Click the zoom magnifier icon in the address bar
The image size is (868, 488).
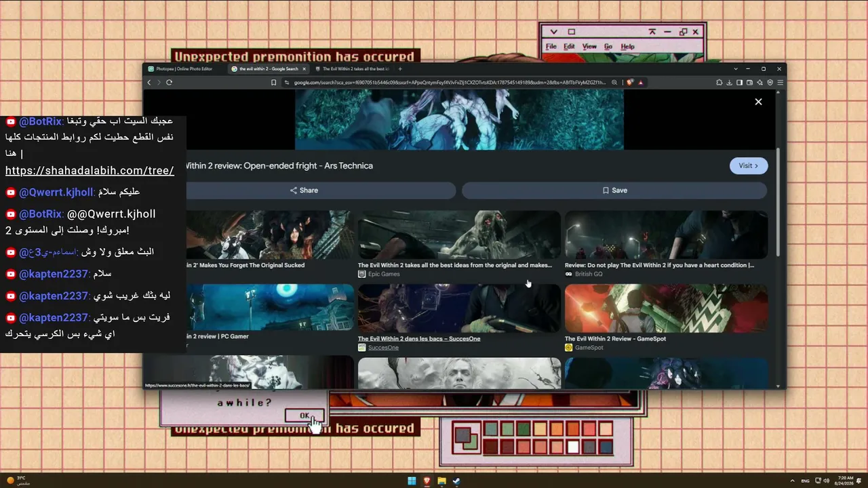[x=614, y=82]
